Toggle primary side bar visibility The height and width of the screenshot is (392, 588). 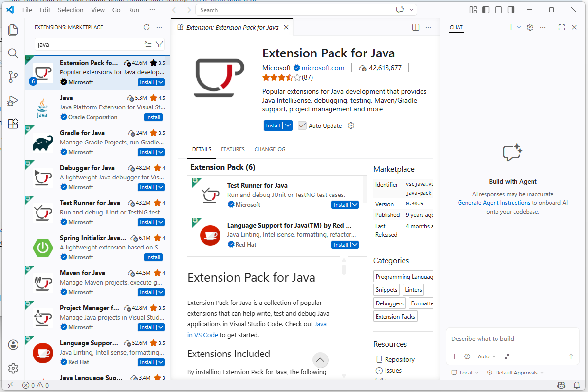point(486,10)
